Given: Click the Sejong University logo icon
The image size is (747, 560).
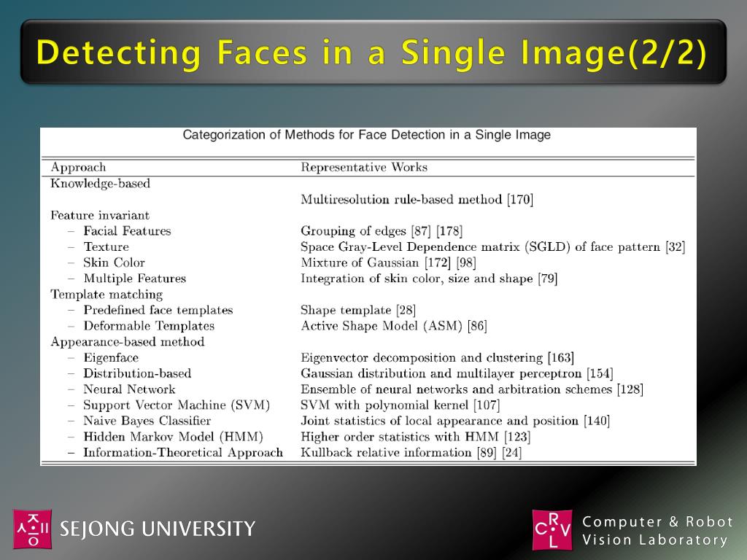Looking at the screenshot, I should [32, 529].
